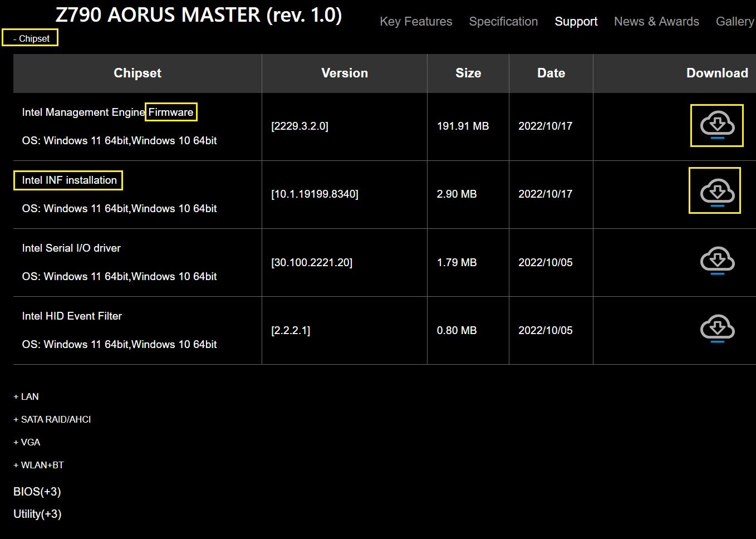
Task: Click the Size column header
Action: point(468,73)
